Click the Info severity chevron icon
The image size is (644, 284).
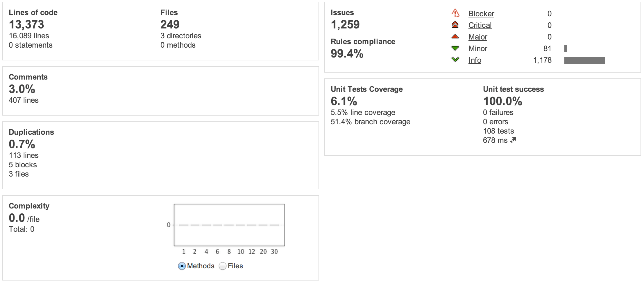point(455,60)
